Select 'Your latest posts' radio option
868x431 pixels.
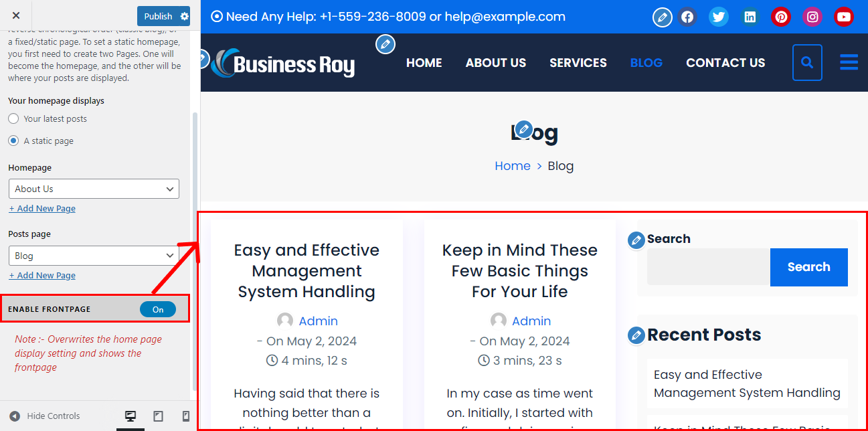[13, 119]
